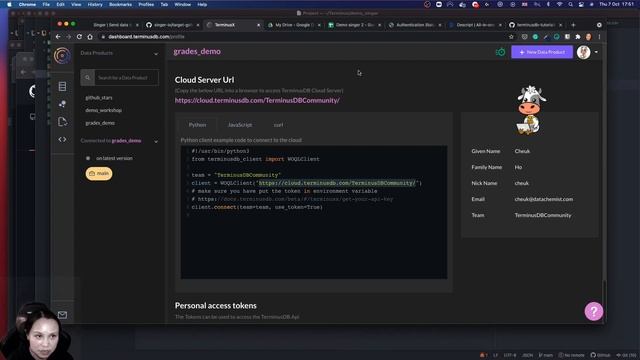Click the Given Name value Cheuk
Viewport: 640px width, 360px height.
click(522, 151)
